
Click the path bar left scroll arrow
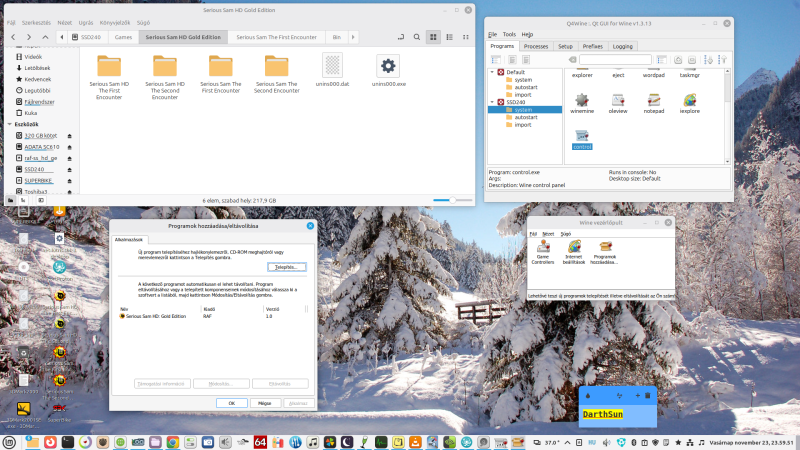[62, 37]
